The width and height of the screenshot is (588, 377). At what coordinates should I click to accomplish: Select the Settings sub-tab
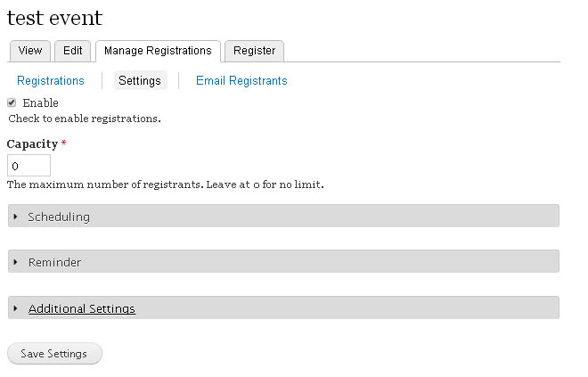tap(140, 80)
